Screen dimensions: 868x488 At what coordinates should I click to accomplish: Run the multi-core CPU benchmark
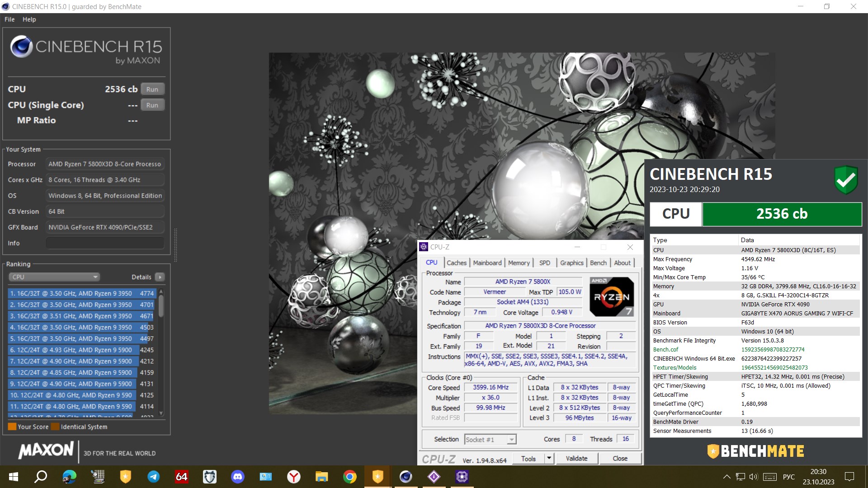click(x=152, y=89)
